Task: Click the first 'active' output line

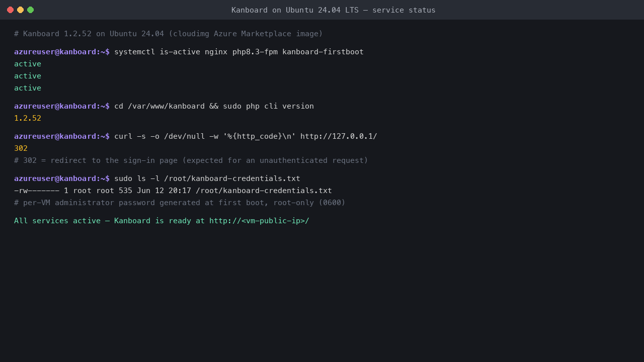Action: pyautogui.click(x=28, y=64)
